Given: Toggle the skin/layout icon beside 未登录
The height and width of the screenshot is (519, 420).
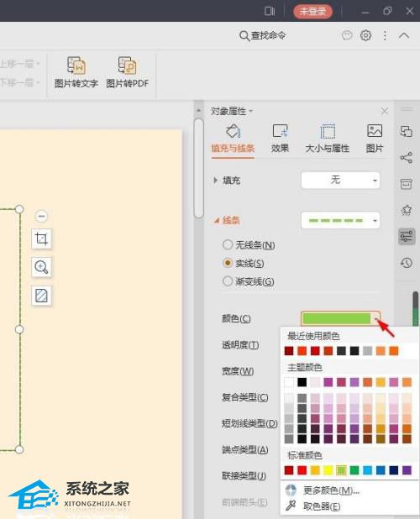Looking at the screenshot, I should 270,11.
